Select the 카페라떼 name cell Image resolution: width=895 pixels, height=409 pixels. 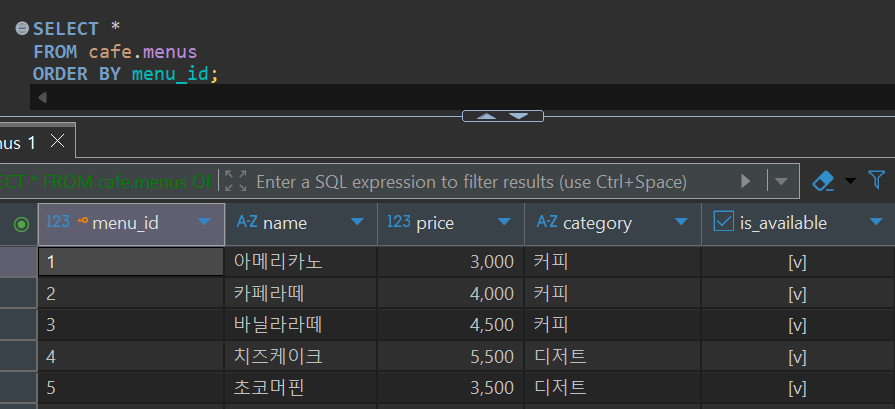coord(301,293)
